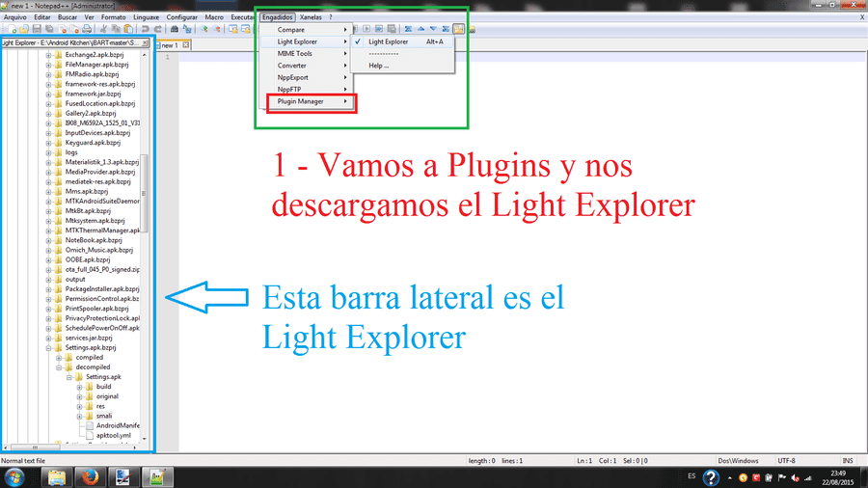Click the Zoom In toolbar icon
Viewport: 868px width, 488px height.
coord(204,29)
